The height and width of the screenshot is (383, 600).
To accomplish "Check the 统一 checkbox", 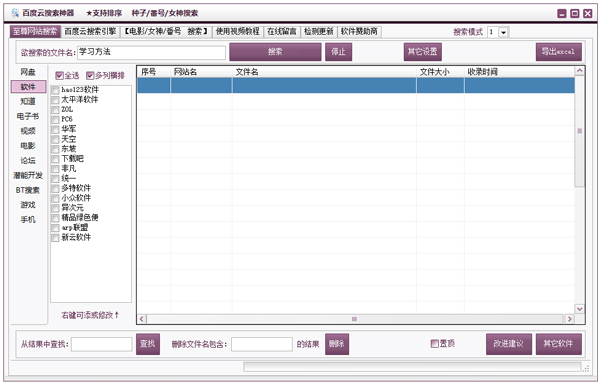I will click(x=55, y=179).
